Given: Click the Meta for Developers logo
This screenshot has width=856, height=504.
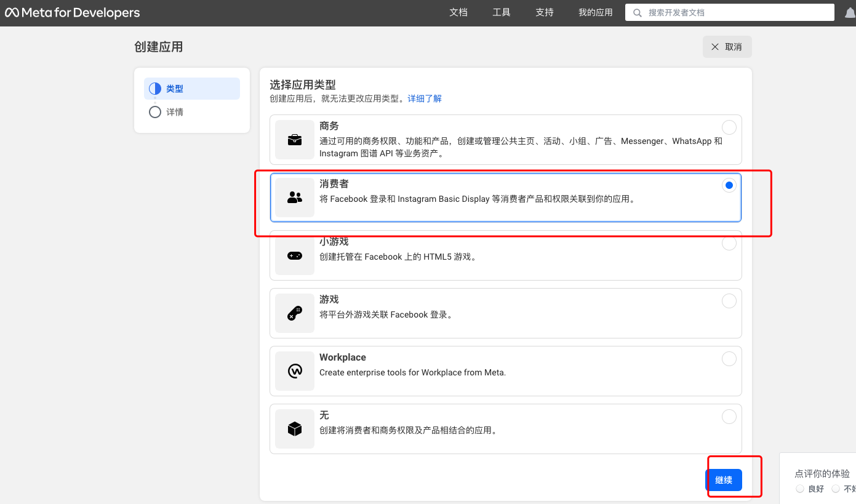Looking at the screenshot, I should [x=73, y=13].
